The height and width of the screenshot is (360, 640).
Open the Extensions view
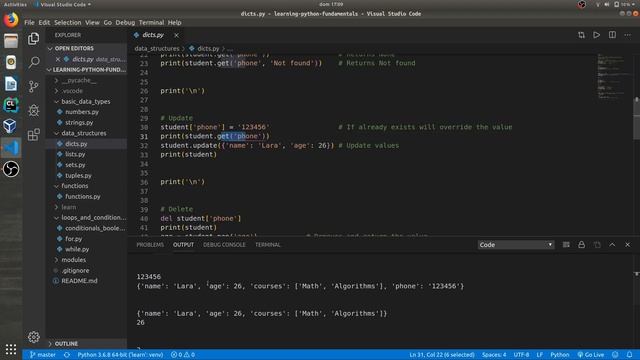coord(33,134)
